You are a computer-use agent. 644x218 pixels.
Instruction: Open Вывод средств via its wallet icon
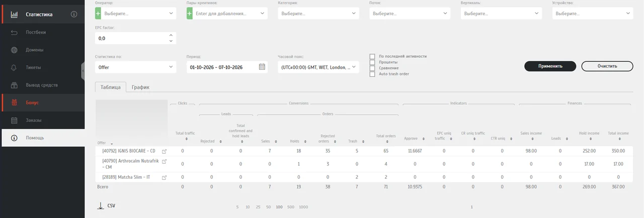coord(15,85)
